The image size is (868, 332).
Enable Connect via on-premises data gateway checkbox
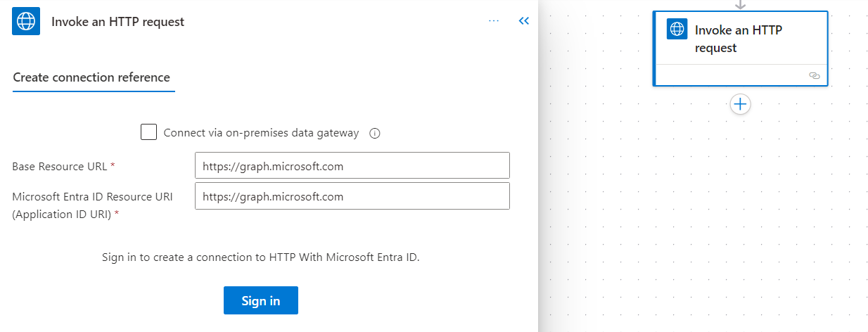[148, 132]
